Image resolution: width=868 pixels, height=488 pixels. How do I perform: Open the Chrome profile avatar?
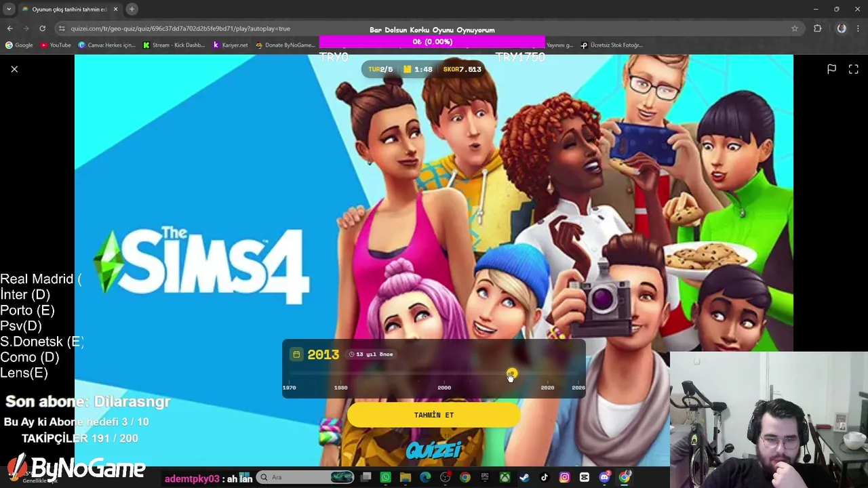[x=842, y=28]
